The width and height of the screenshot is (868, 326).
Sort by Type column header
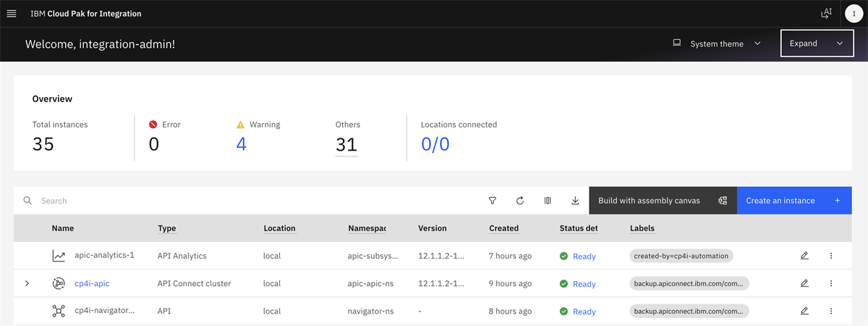point(167,228)
